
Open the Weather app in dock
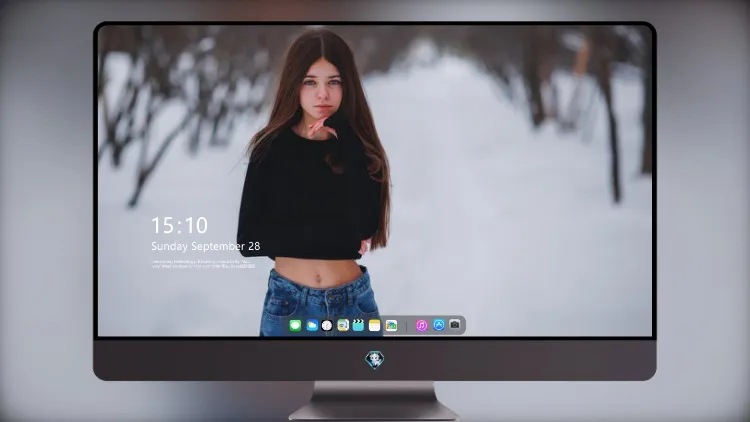click(311, 325)
